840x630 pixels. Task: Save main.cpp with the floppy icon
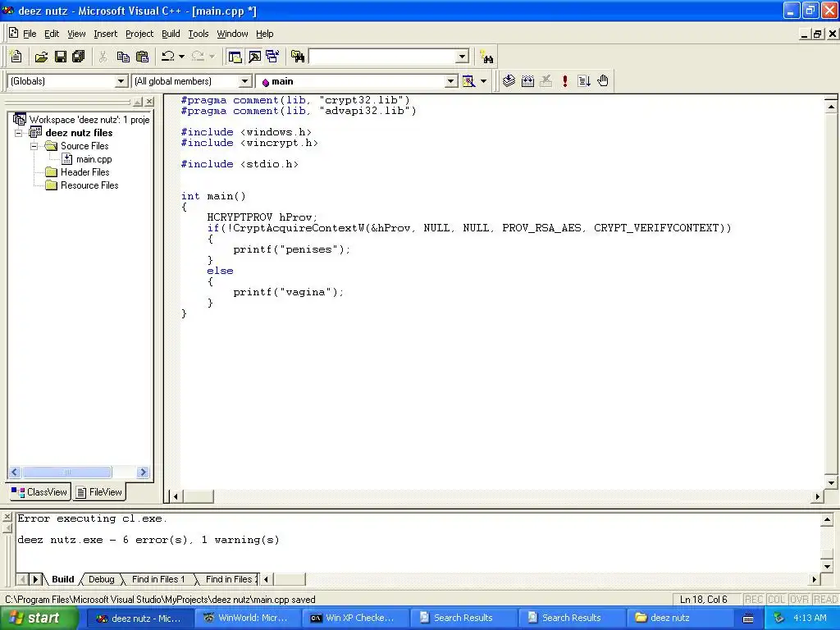point(60,57)
